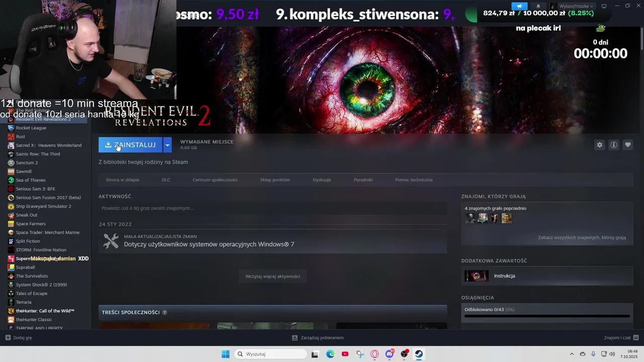Click the Sanctum 2 game icon
The image size is (644, 362).
[11, 163]
